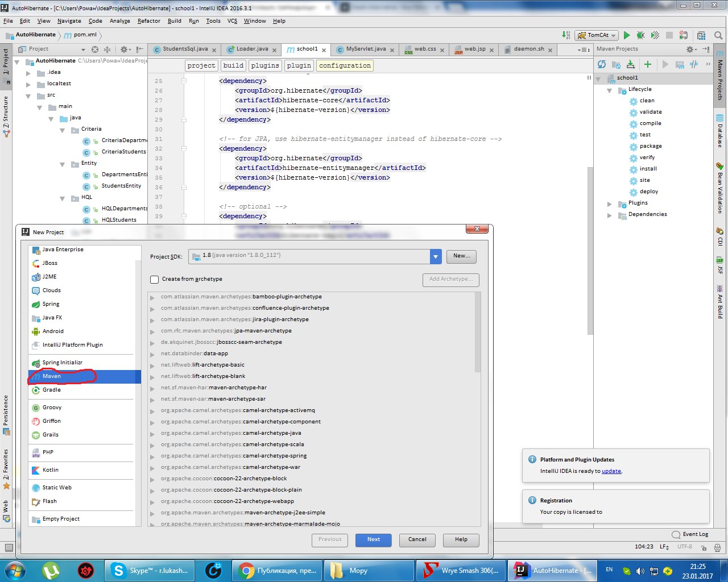The height and width of the screenshot is (582, 728).
Task: Click the UTF-8 encoding indicator in status bar
Action: tap(685, 547)
